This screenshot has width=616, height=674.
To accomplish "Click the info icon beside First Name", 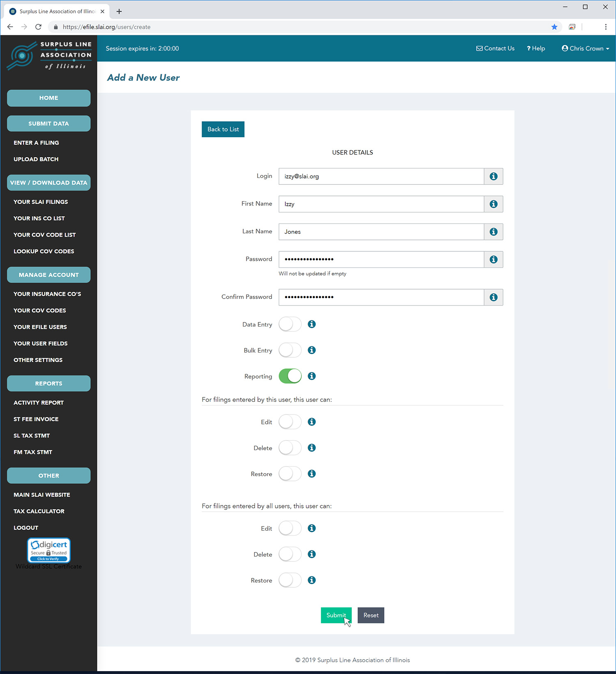I will tap(493, 204).
